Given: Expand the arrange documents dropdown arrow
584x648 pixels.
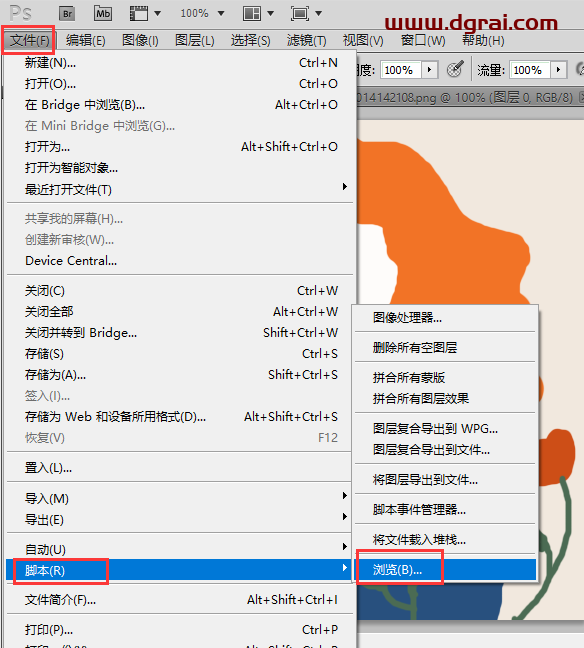Looking at the screenshot, I should [270, 14].
